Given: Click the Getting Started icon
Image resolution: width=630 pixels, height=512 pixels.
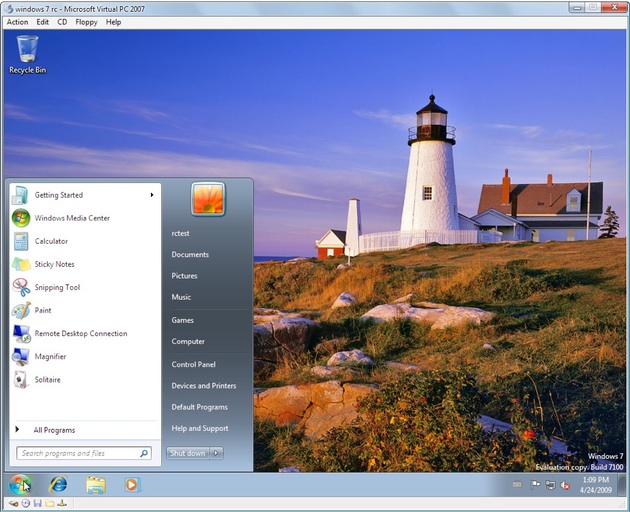Looking at the screenshot, I should (x=20, y=195).
